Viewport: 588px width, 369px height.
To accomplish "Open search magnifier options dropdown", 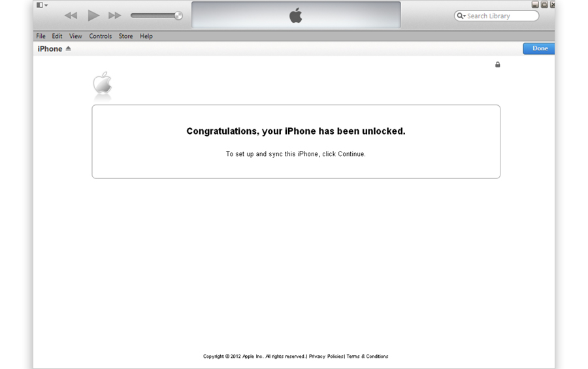I will click(461, 16).
